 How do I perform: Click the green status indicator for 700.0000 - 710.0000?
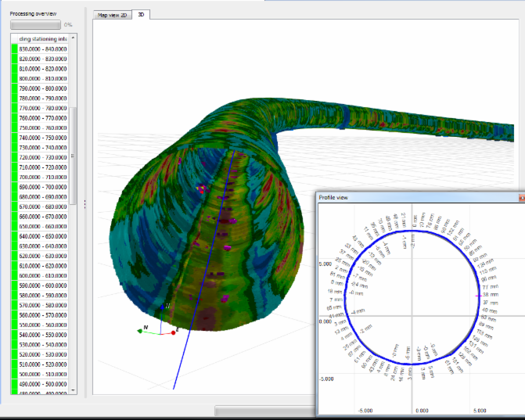(14, 177)
